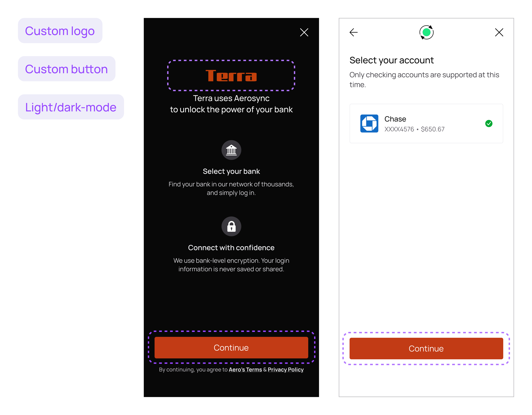Click the bank building icon

tap(231, 150)
